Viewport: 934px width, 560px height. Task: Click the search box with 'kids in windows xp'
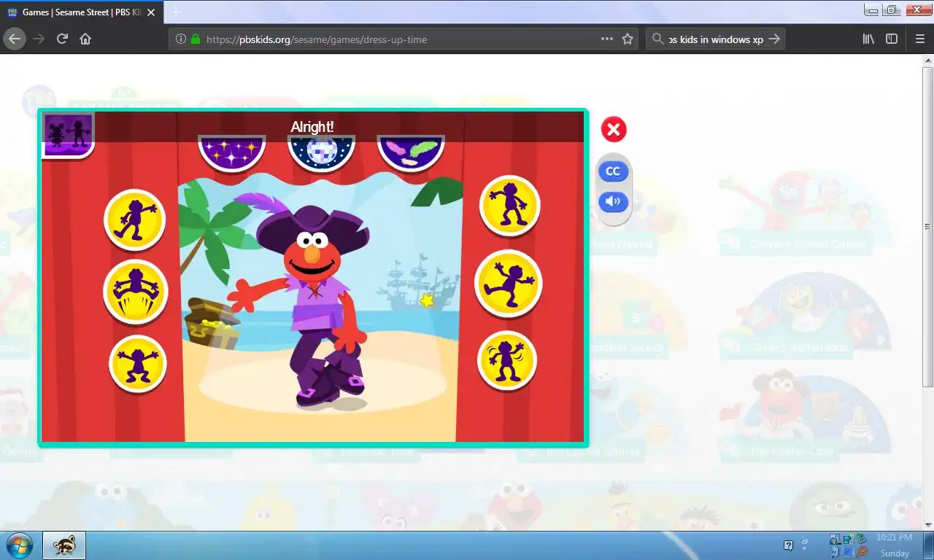pyautogui.click(x=715, y=39)
